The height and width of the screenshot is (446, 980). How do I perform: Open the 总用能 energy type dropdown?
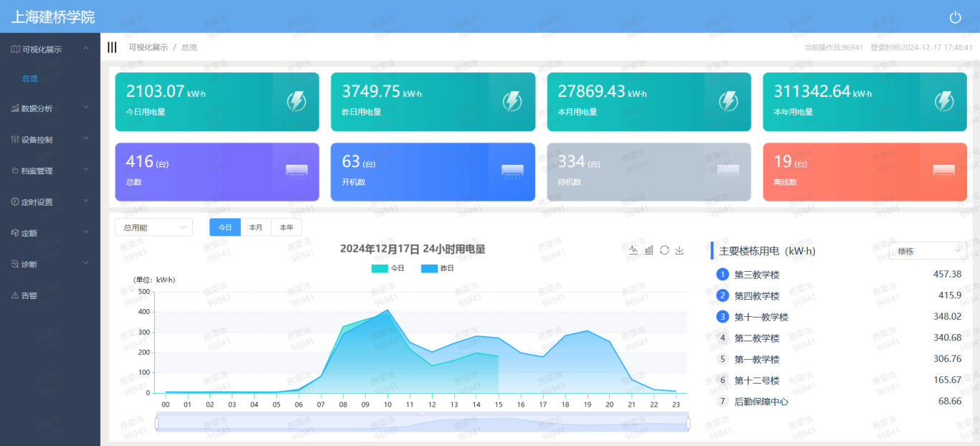coord(154,227)
